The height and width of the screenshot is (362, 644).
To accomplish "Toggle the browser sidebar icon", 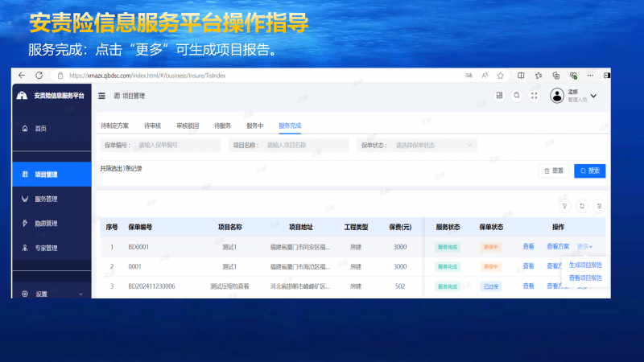I will click(607, 76).
